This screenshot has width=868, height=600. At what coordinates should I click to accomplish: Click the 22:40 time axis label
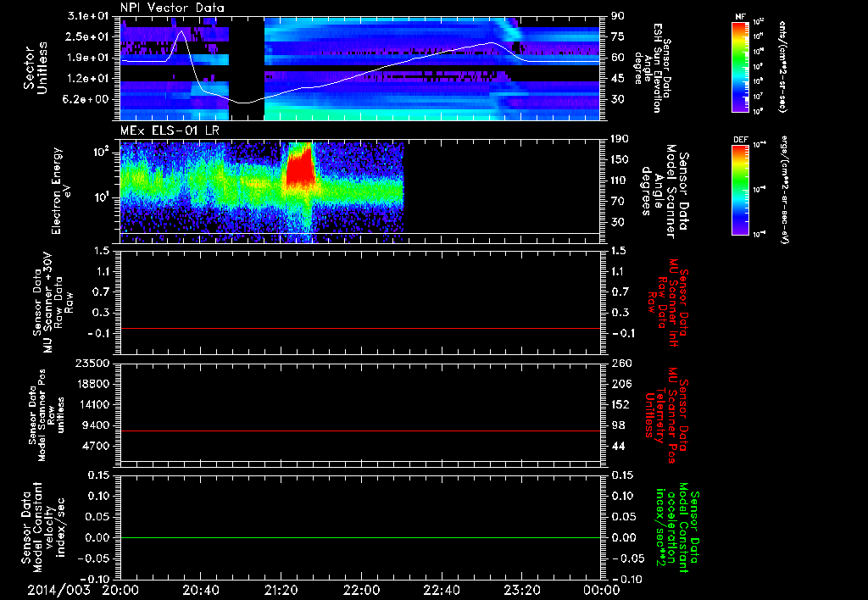441,590
